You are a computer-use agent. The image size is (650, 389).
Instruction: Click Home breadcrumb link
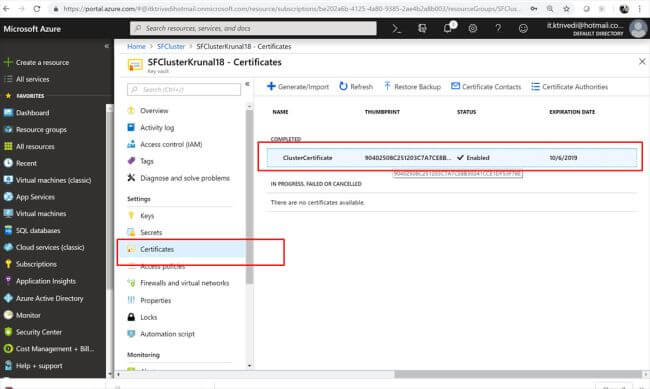tap(136, 46)
